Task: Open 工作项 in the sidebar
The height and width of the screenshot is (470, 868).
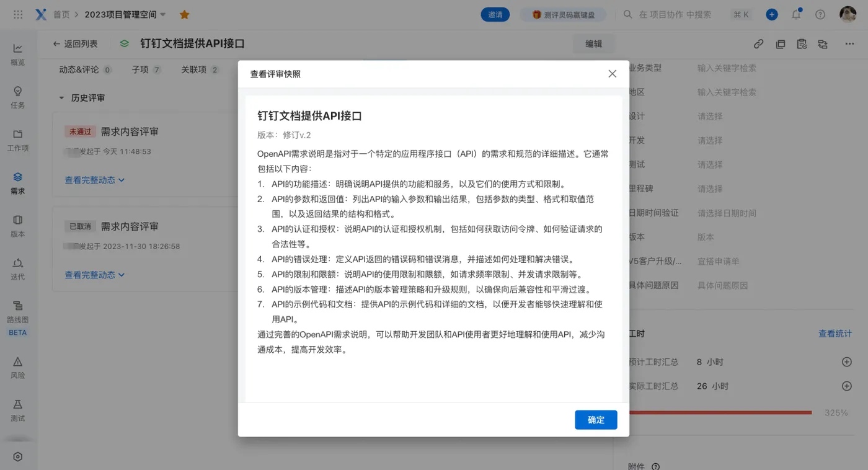Action: coord(18,140)
